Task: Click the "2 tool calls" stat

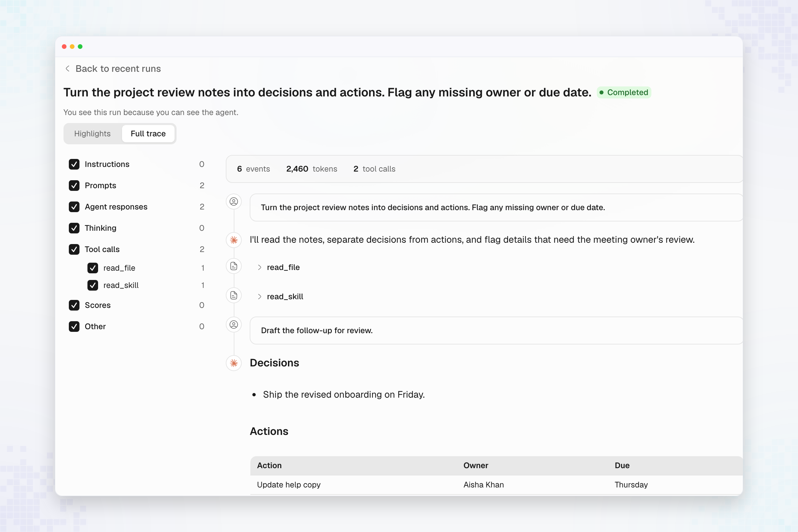Action: click(374, 169)
